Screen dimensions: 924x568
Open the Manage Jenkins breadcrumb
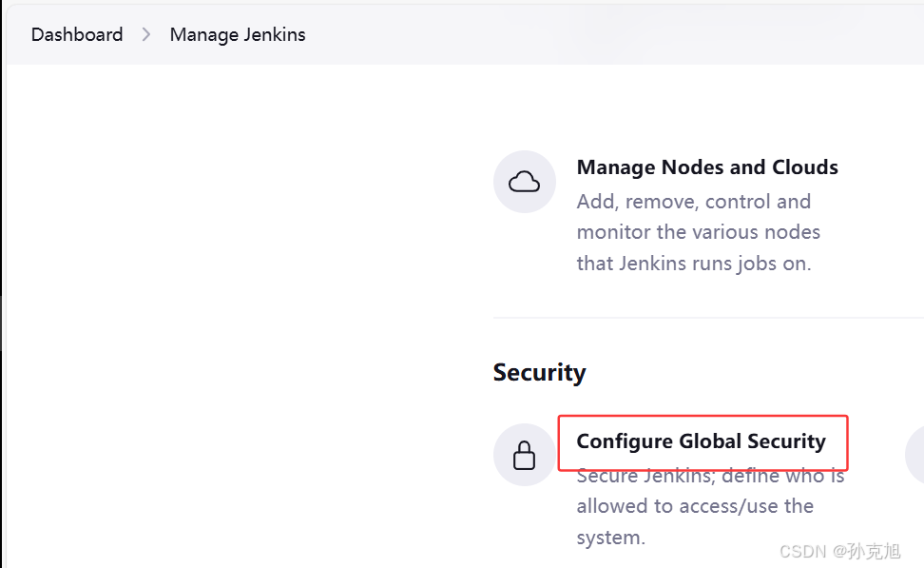point(238,35)
